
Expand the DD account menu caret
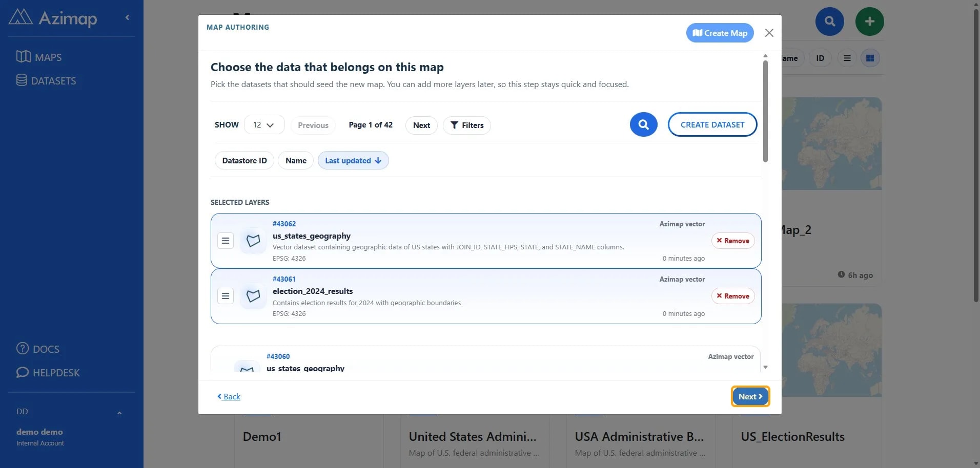(119, 413)
